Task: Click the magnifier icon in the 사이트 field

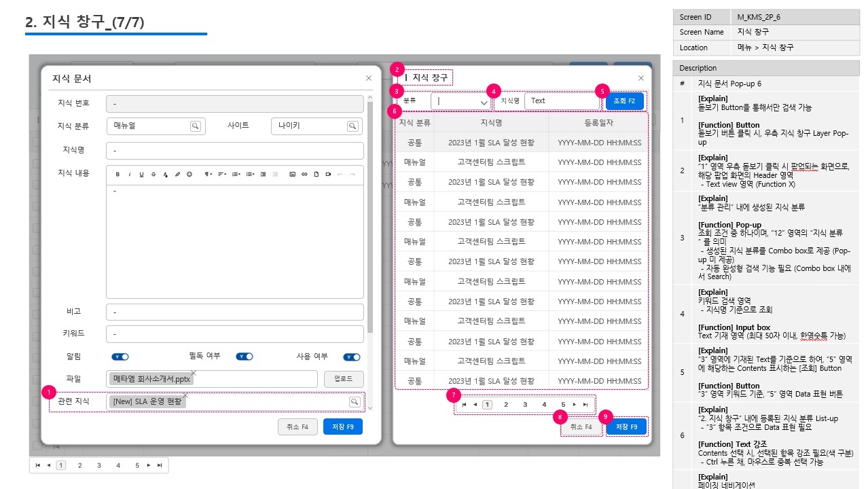Action: (352, 126)
